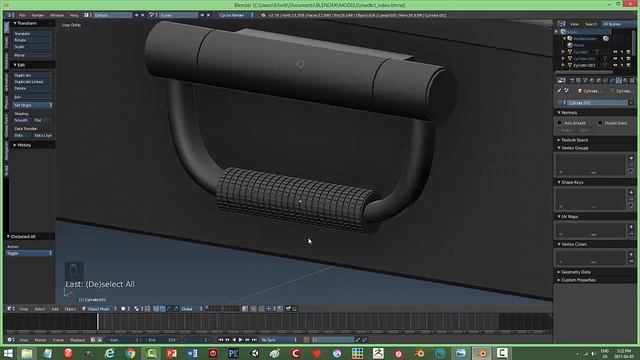Click the End frame field
640x360 pixels.
(x=162, y=340)
